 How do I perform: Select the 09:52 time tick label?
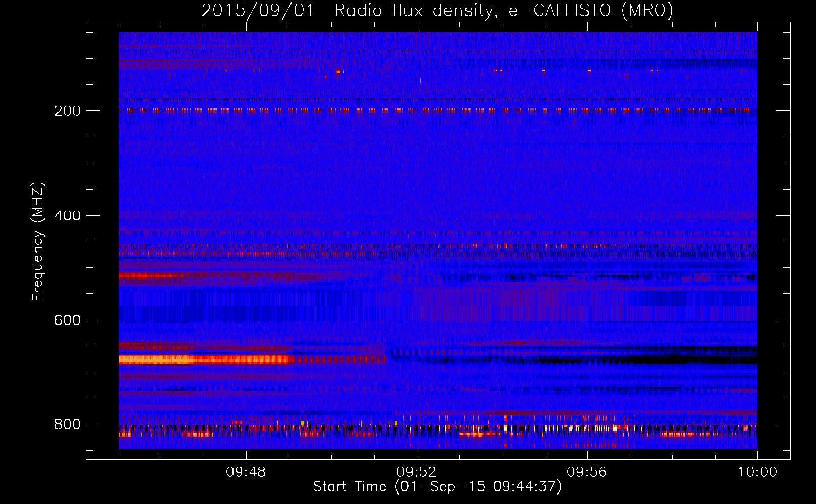(x=417, y=472)
